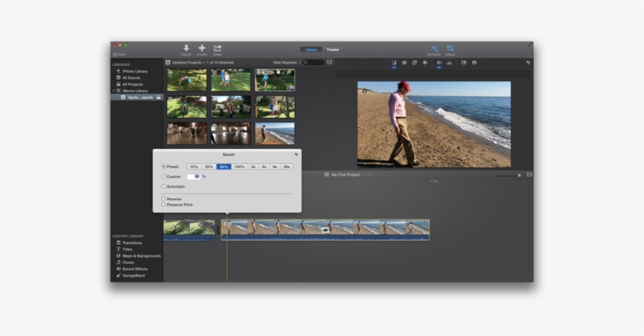The image size is (644, 336).
Task: Open the video and audio effects icon
Action: click(463, 63)
